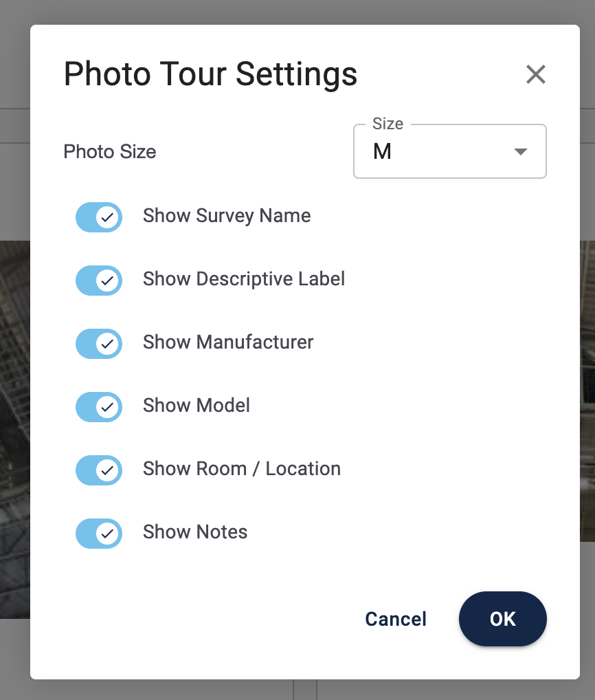Click the Cancel button

point(396,619)
